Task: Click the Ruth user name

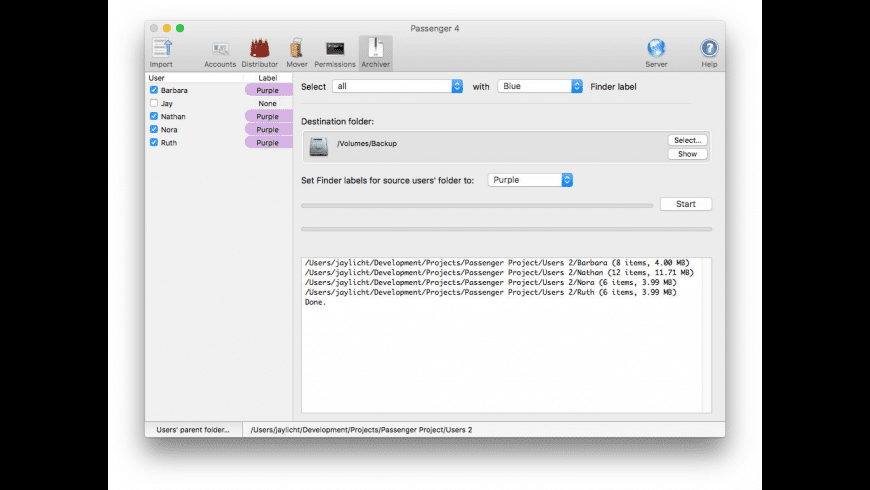Action: [169, 143]
